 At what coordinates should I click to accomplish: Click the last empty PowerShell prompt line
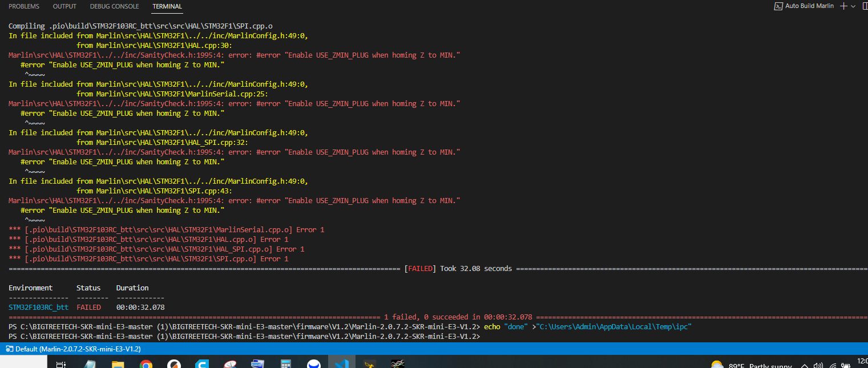[244, 336]
